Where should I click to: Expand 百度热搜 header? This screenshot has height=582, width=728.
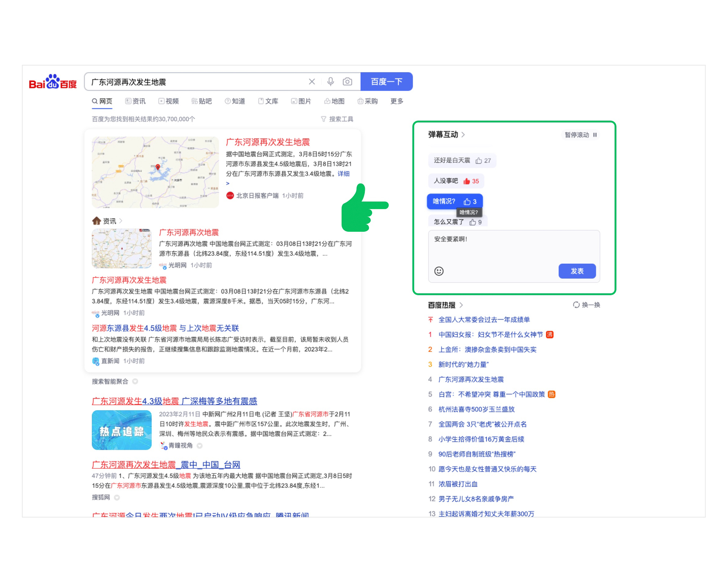pos(445,305)
